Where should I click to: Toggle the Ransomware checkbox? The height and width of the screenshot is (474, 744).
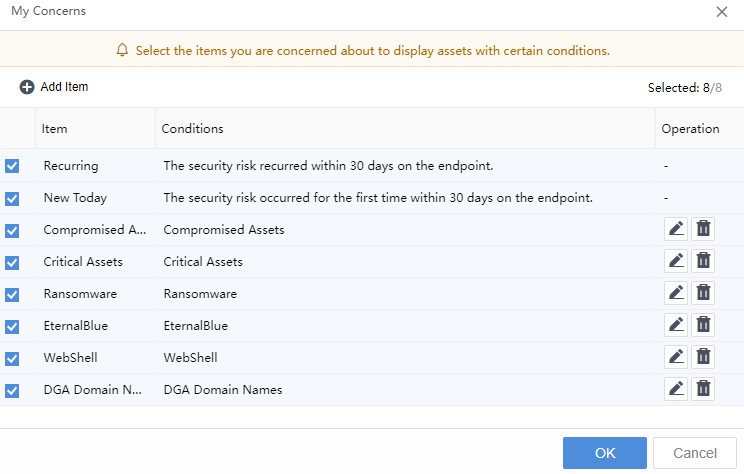click(12, 294)
